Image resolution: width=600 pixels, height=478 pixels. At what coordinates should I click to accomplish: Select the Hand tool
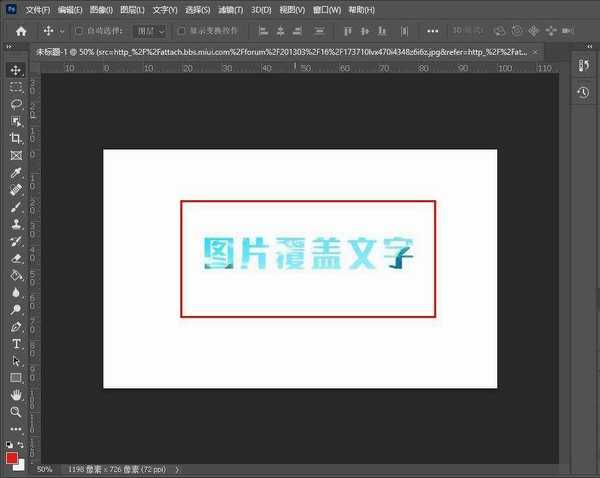pyautogui.click(x=16, y=394)
